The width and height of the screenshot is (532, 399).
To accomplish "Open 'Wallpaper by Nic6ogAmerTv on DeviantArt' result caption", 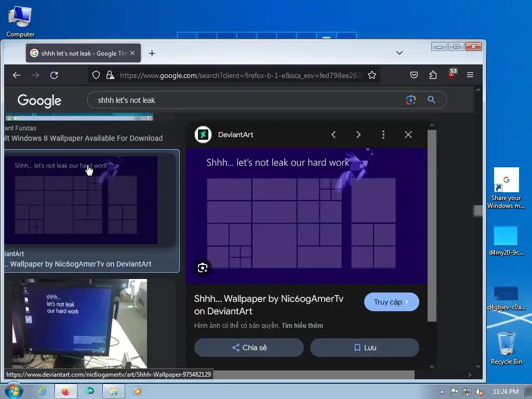I will pyautogui.click(x=81, y=264).
